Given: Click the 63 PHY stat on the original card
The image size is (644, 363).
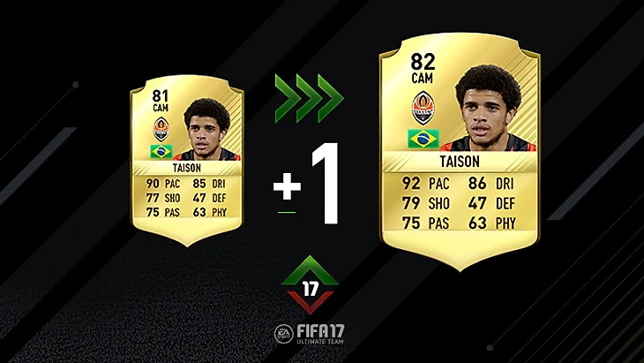Looking at the screenshot, I should click(x=210, y=212).
